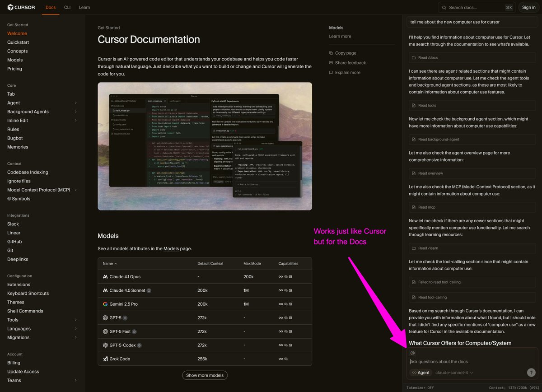Switch to the CLI tab
542x392 pixels.
(x=67, y=7)
